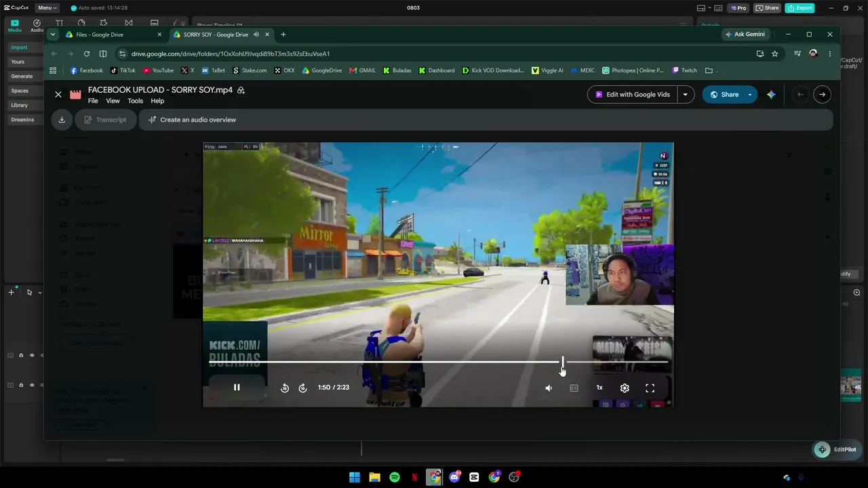The image size is (868, 488).
Task: Click the Chrome address bar URL
Action: click(231, 54)
